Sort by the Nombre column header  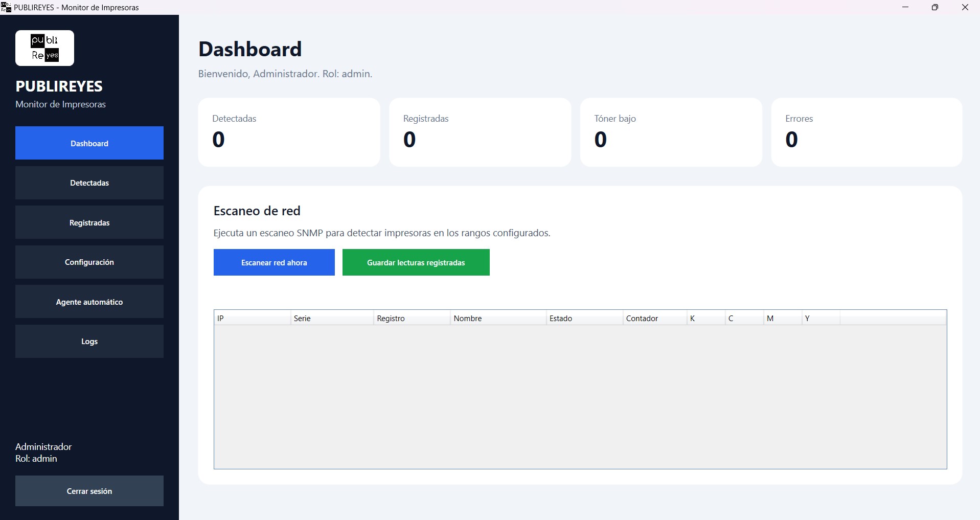498,318
